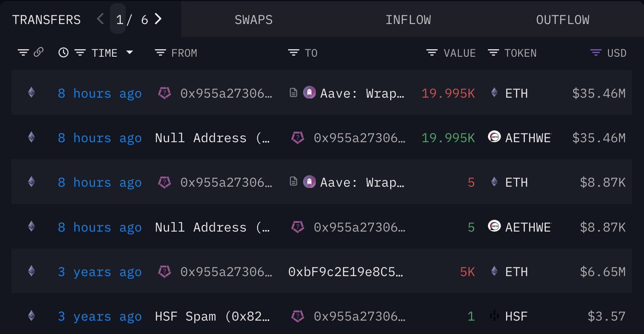Click the filter icon next to TO

(293, 53)
